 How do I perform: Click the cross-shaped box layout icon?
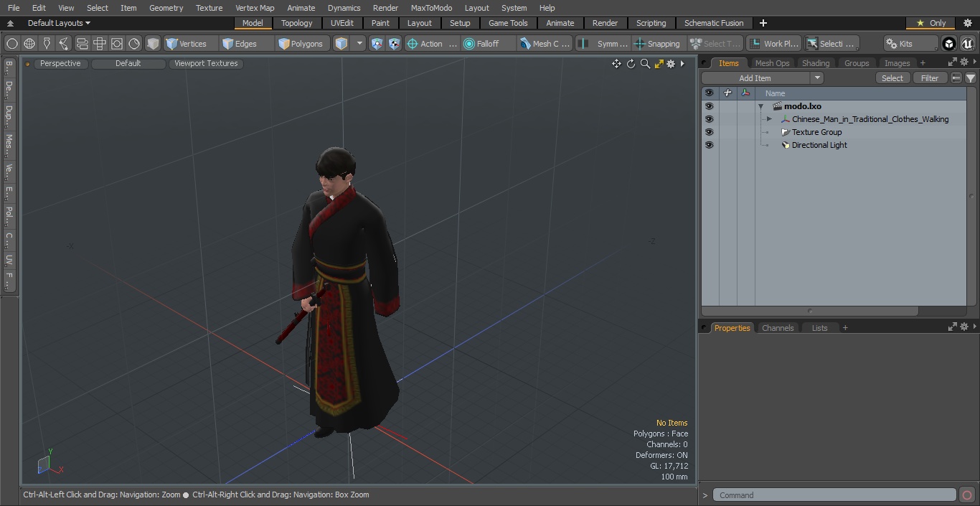click(x=99, y=44)
